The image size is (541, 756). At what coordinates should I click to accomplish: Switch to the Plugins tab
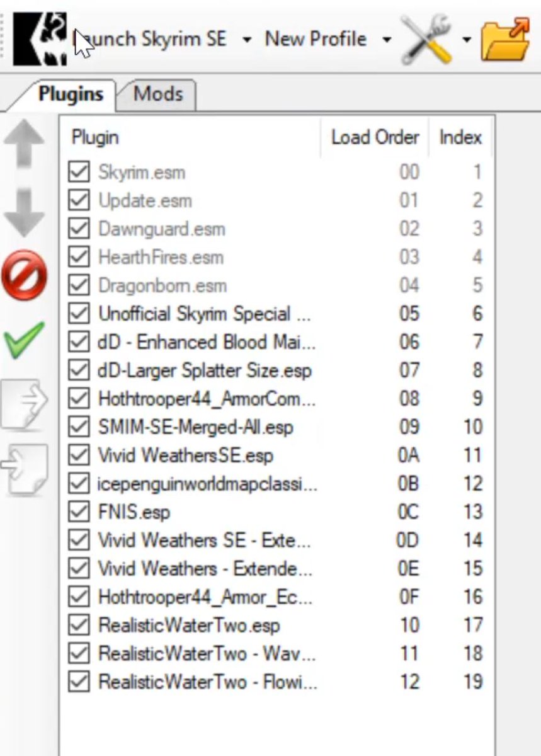point(71,94)
